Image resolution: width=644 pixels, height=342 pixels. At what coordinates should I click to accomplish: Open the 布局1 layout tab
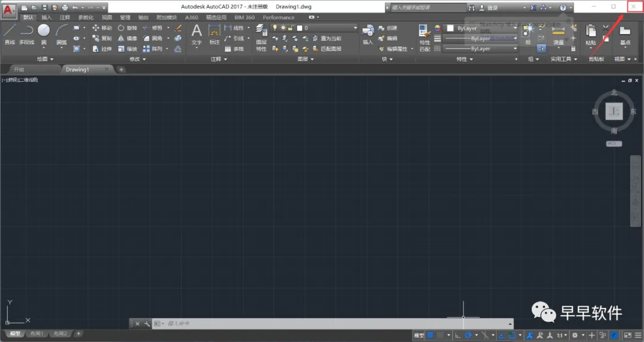coord(36,334)
